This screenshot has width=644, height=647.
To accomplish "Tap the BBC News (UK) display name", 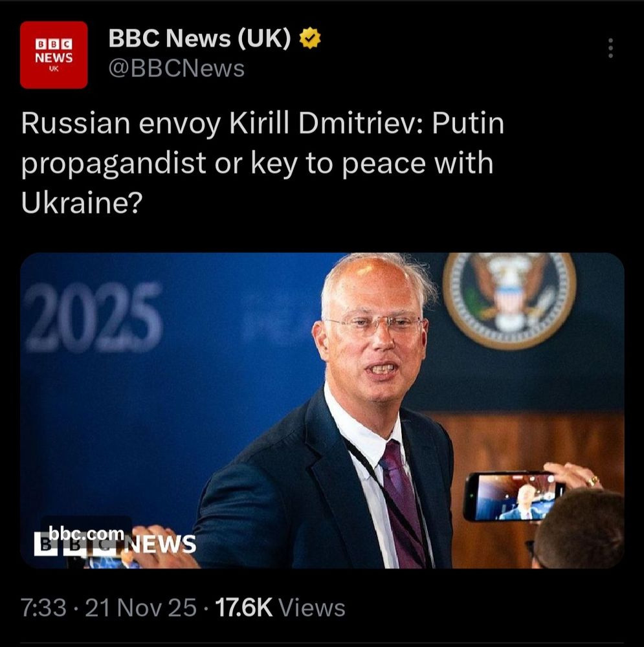I will (199, 38).
